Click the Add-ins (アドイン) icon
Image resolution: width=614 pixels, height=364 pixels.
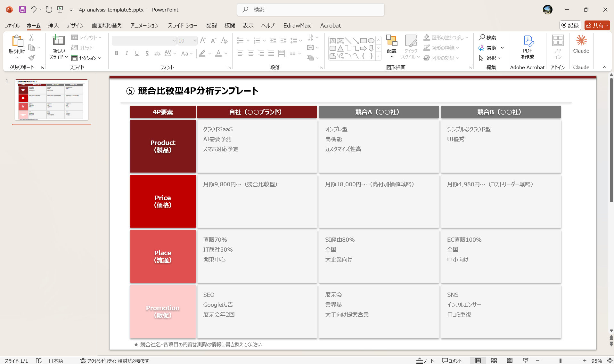click(558, 47)
